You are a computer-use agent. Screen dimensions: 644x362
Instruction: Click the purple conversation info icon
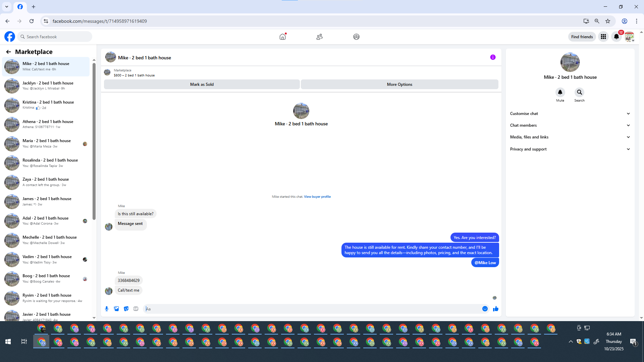point(493,57)
